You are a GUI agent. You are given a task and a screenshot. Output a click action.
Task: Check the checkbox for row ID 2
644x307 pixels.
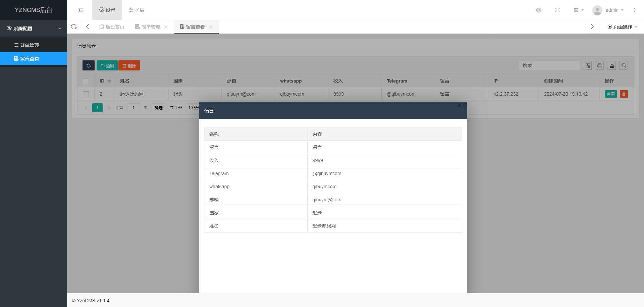(86, 94)
